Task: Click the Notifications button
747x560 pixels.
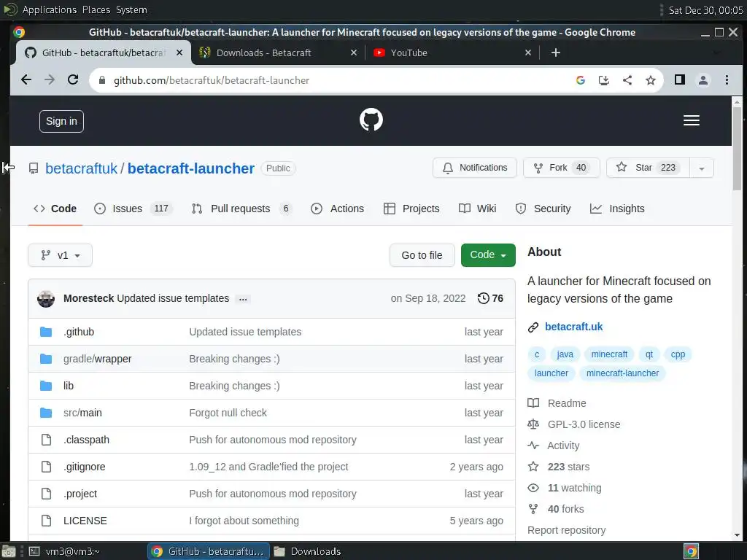Action: [x=474, y=168]
